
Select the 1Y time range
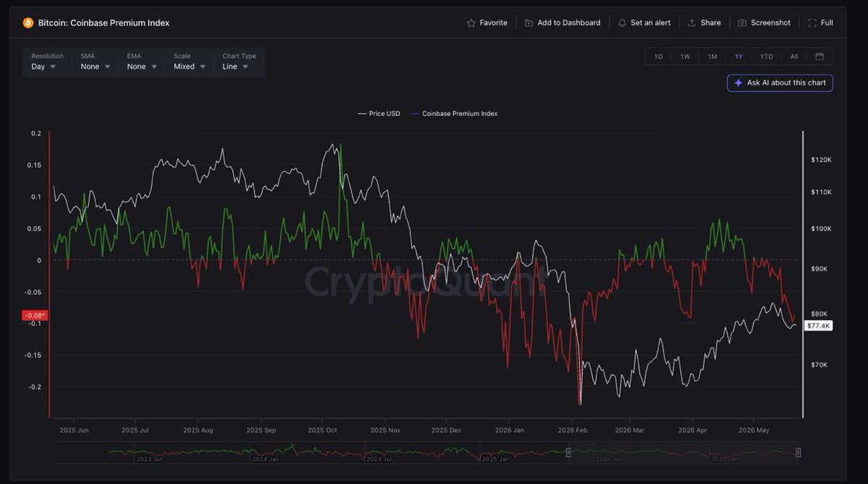tap(738, 57)
